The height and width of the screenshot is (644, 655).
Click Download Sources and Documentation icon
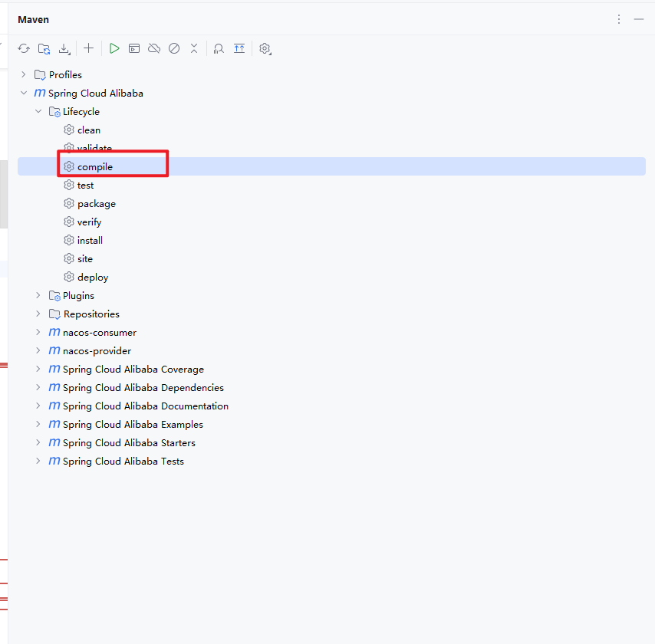(65, 48)
